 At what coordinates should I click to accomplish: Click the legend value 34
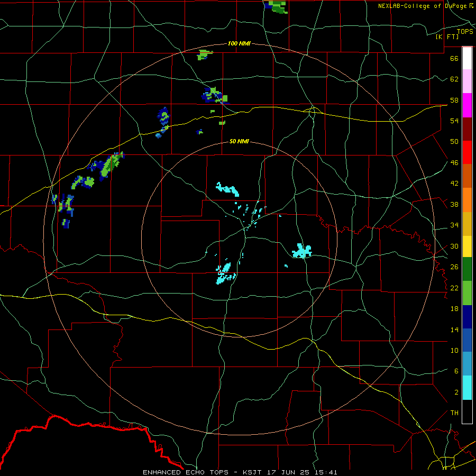point(454,225)
